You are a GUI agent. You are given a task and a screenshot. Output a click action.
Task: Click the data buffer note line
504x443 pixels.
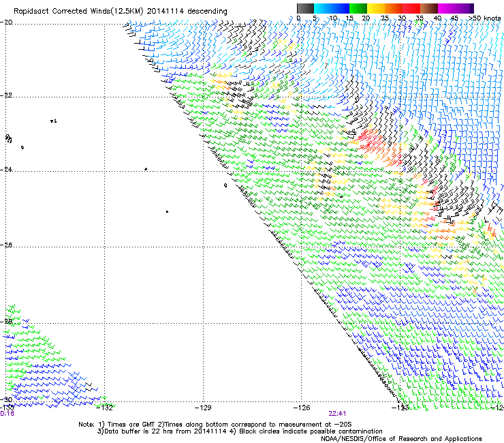tap(240, 431)
